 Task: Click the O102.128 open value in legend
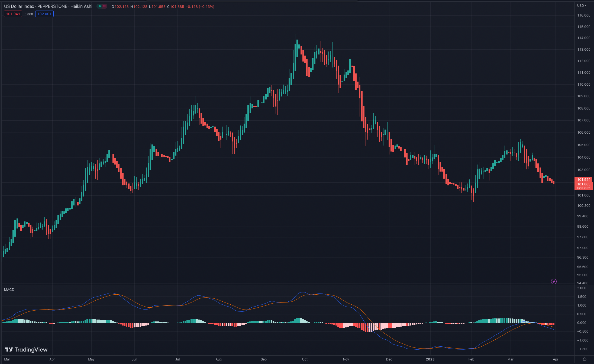(x=120, y=7)
